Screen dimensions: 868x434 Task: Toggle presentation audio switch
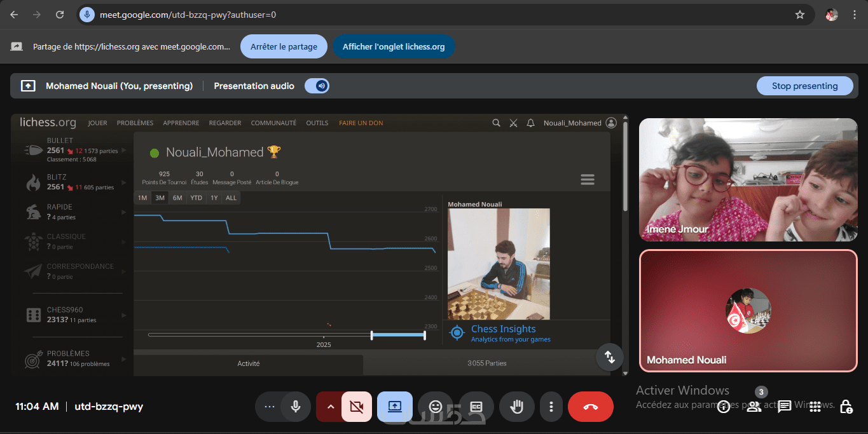(x=317, y=86)
